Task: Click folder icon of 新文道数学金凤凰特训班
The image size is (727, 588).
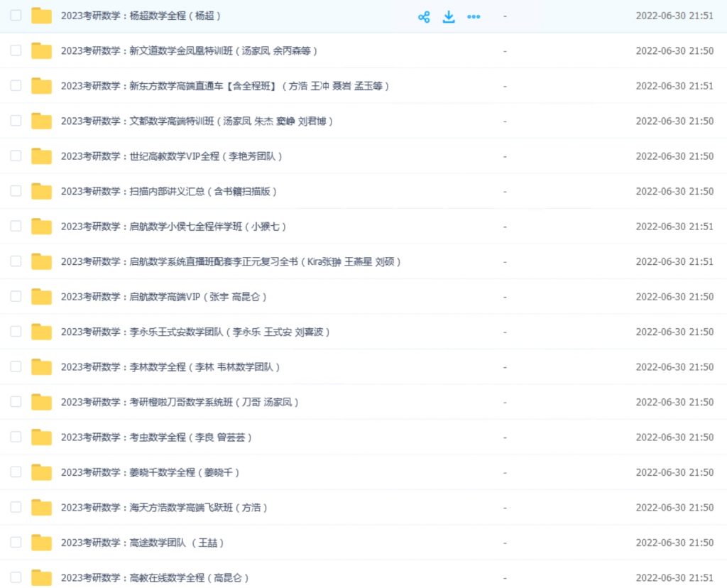Action: pos(41,50)
